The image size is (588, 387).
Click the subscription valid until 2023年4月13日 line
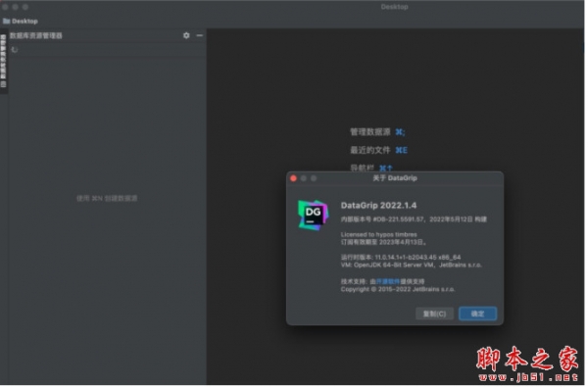383,242
